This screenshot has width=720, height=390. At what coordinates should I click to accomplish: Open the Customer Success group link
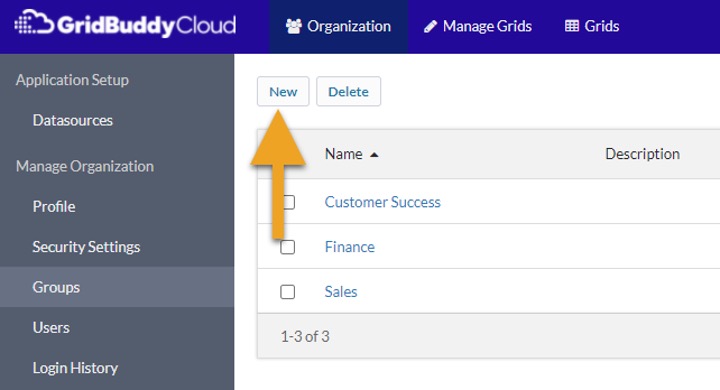pyautogui.click(x=382, y=202)
